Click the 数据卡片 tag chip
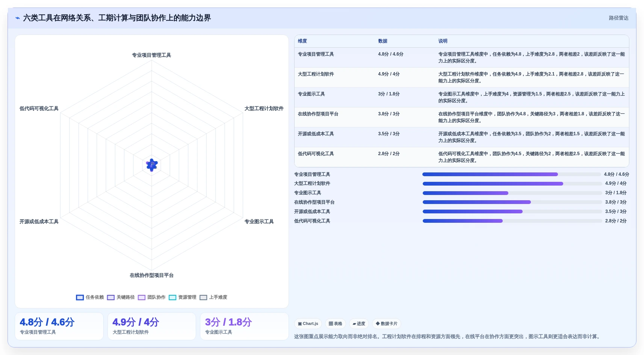This screenshot has width=644, height=355. point(387,323)
